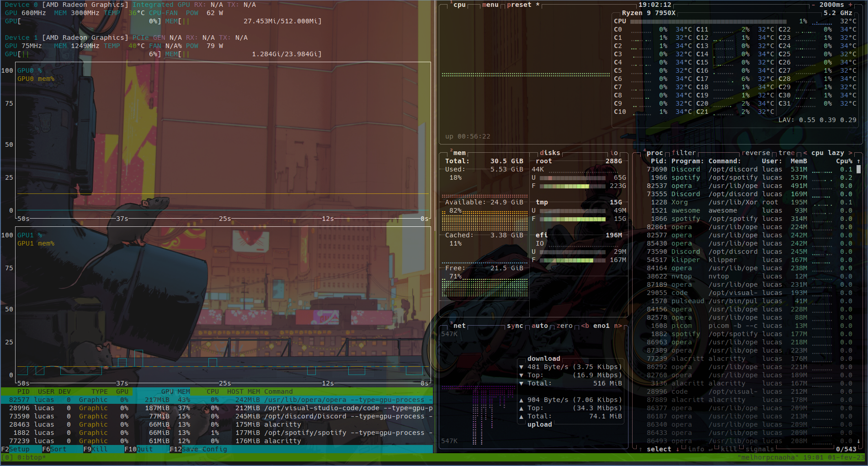This screenshot has height=466, width=868.
Task: Click the red down arrow after 'select'
Action: [x=677, y=449]
